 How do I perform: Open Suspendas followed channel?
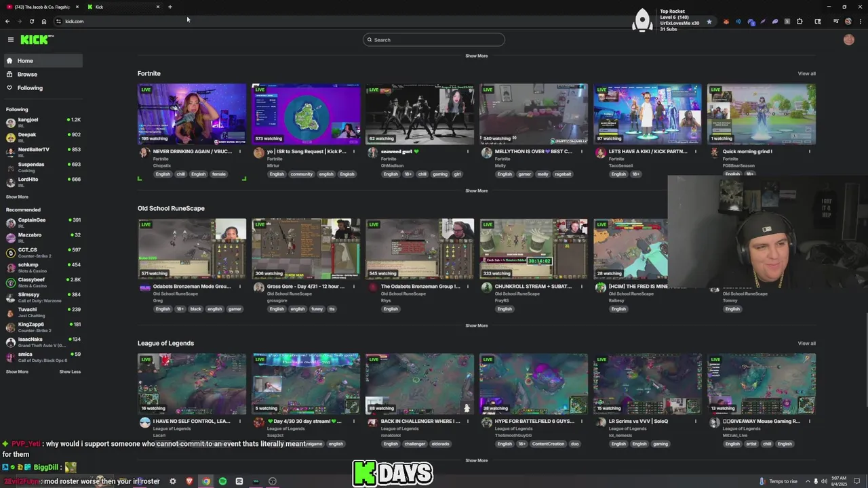tap(43, 166)
